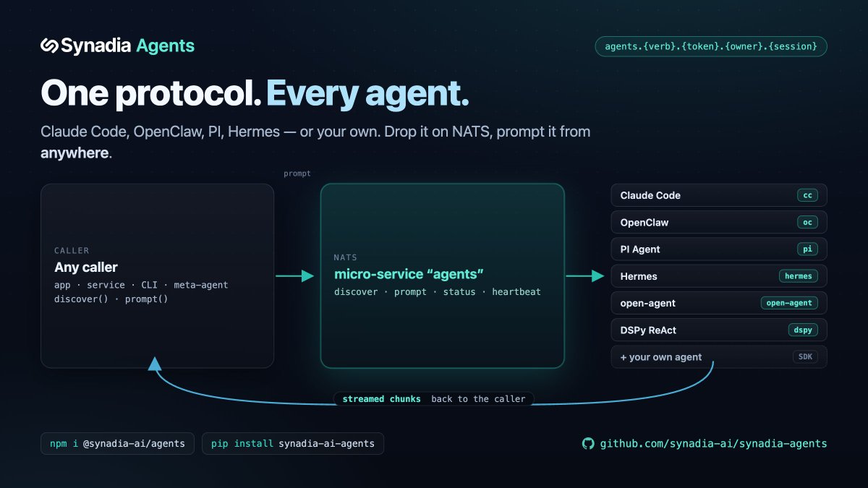Click the pi badge
Screen dimensions: 868x488
tap(807, 249)
